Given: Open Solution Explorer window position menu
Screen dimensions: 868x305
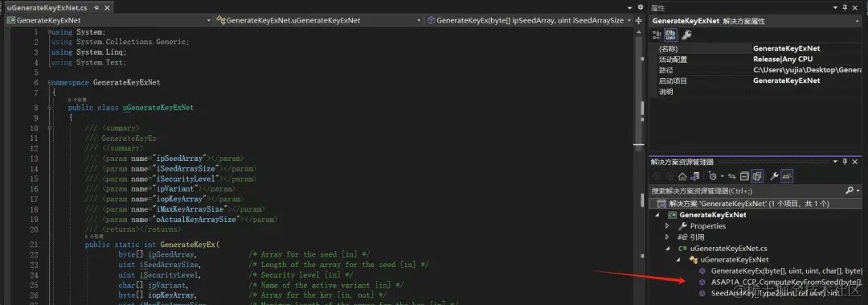Looking at the screenshot, I should click(x=835, y=162).
